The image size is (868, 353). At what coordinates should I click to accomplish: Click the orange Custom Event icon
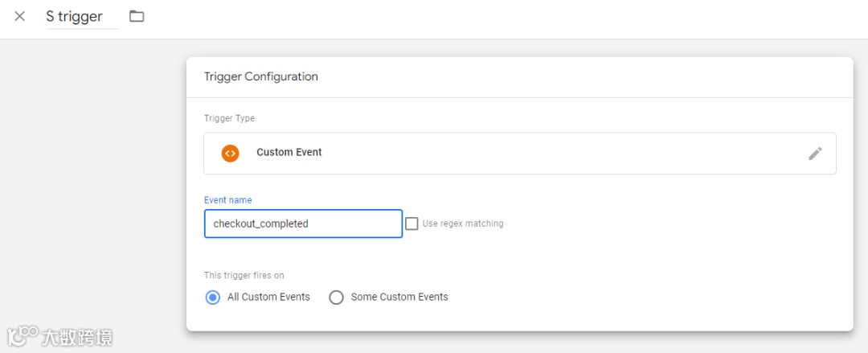click(x=231, y=153)
